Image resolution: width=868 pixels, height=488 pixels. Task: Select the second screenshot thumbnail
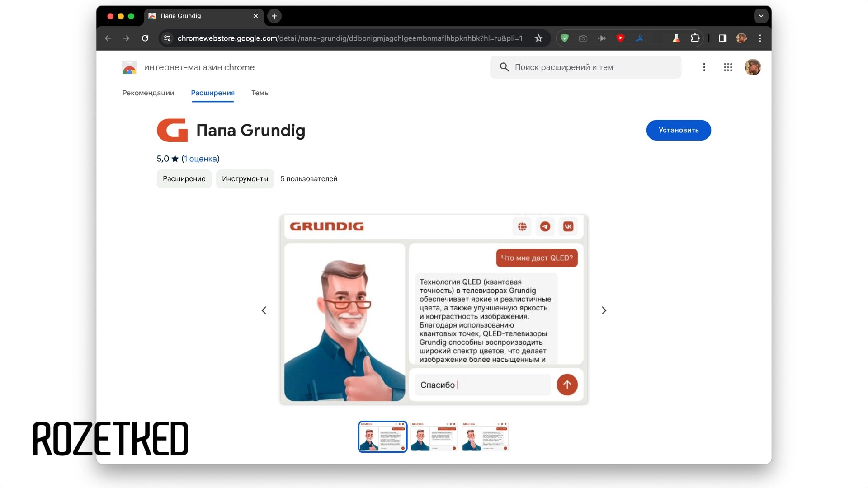point(434,436)
